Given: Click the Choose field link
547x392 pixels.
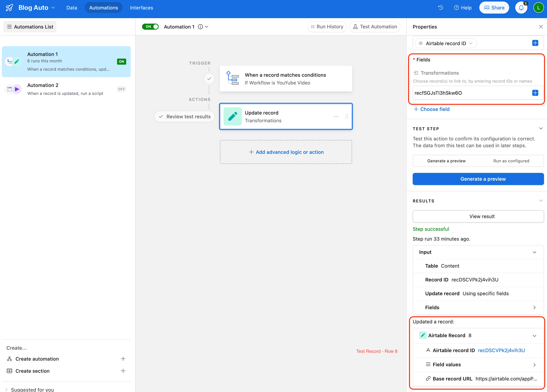Looking at the screenshot, I should point(432,109).
